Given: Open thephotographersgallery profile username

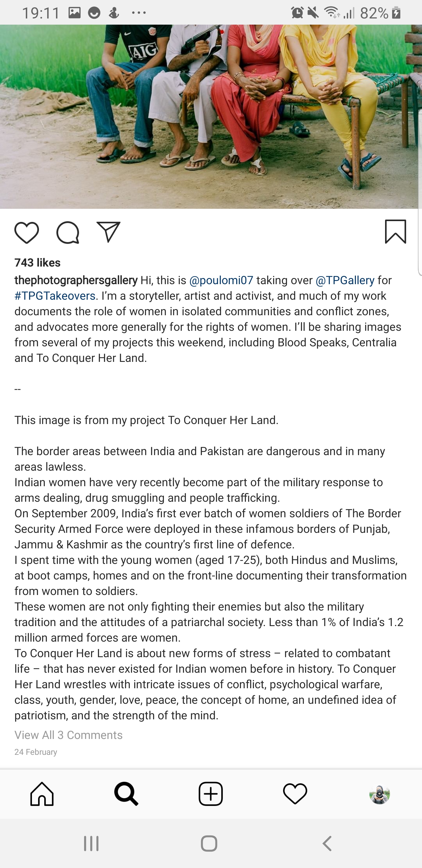Looking at the screenshot, I should (x=76, y=280).
